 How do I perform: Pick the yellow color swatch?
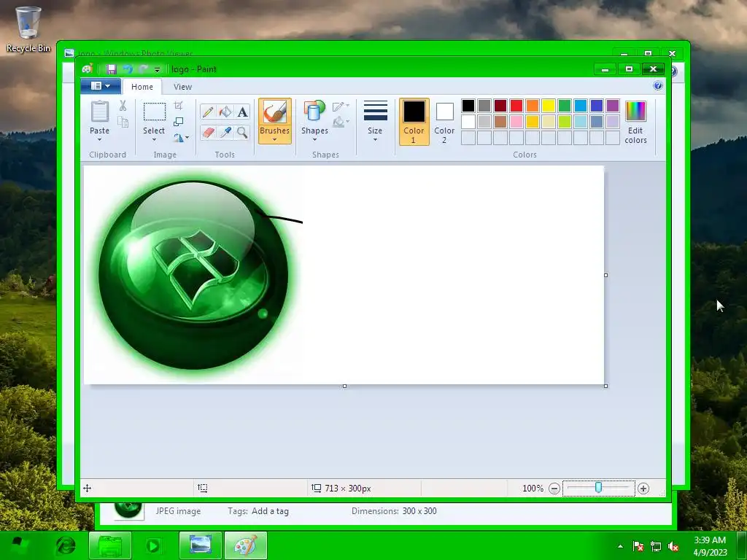[549, 105]
